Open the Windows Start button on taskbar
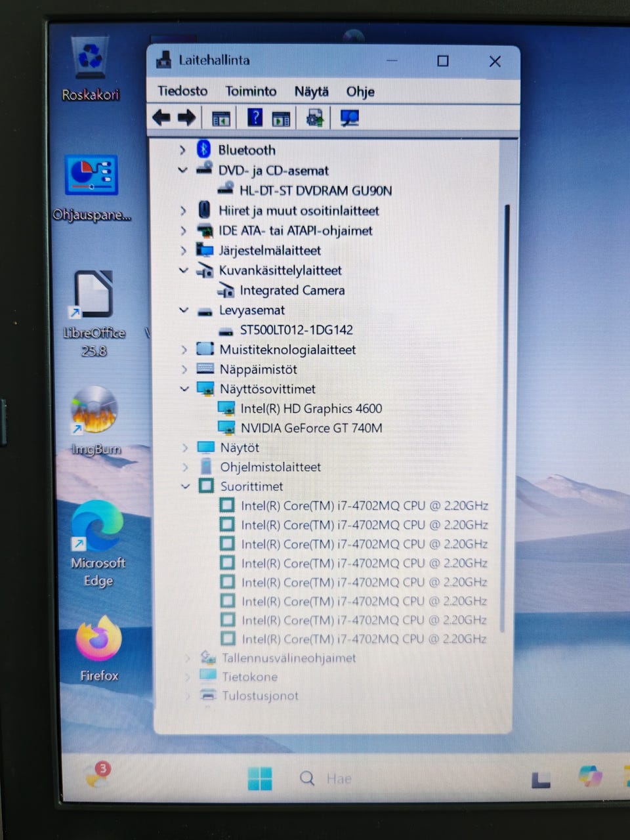This screenshot has width=630, height=840. click(x=260, y=778)
